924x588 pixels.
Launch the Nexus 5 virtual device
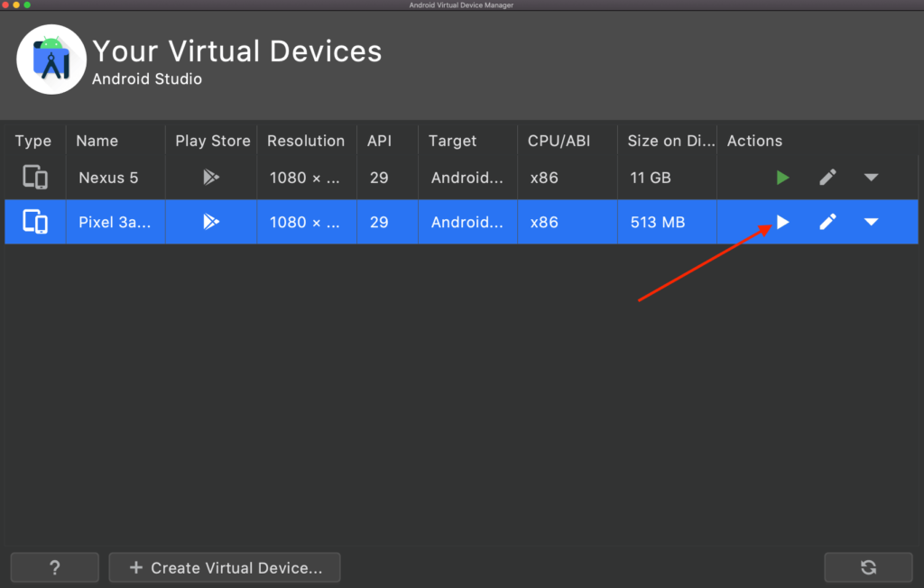[782, 178]
